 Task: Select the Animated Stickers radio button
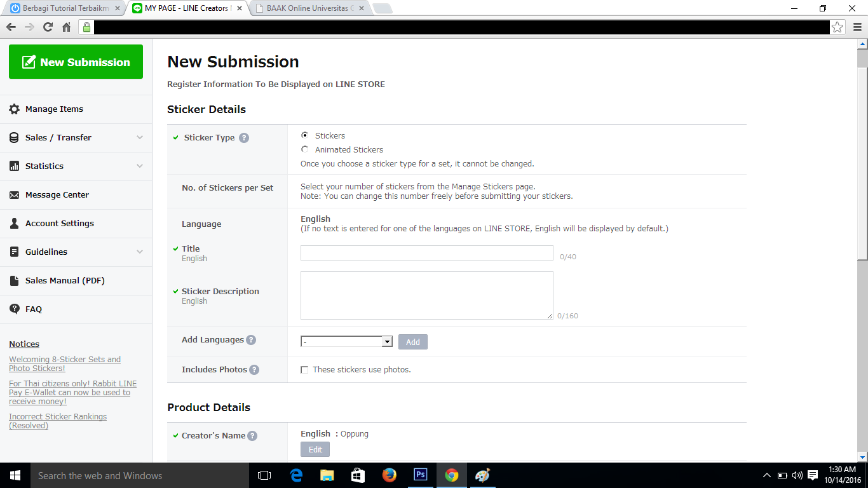pyautogui.click(x=305, y=149)
